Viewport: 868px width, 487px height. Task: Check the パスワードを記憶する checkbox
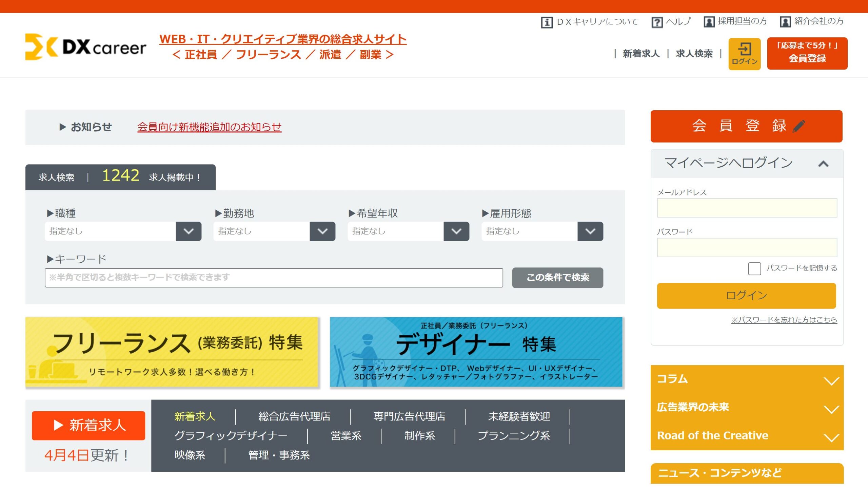[x=754, y=268]
